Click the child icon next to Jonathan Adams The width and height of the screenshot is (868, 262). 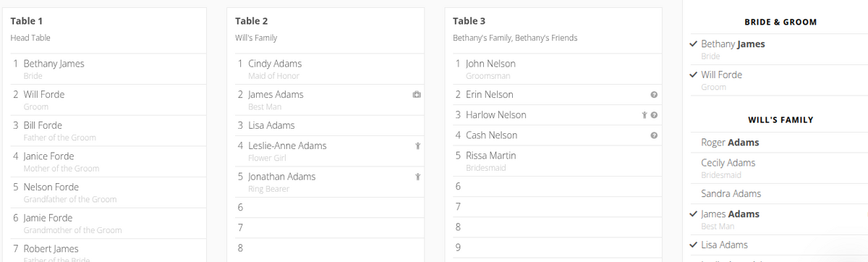point(418,177)
